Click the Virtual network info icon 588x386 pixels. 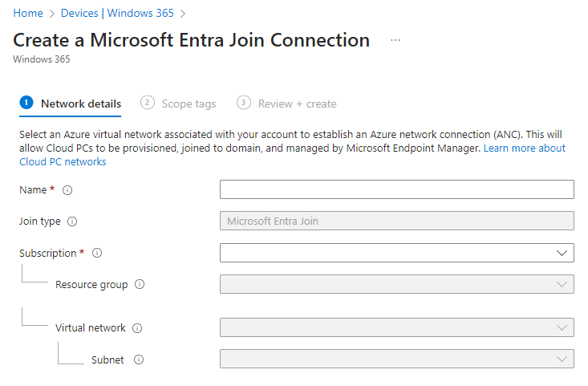click(x=137, y=328)
